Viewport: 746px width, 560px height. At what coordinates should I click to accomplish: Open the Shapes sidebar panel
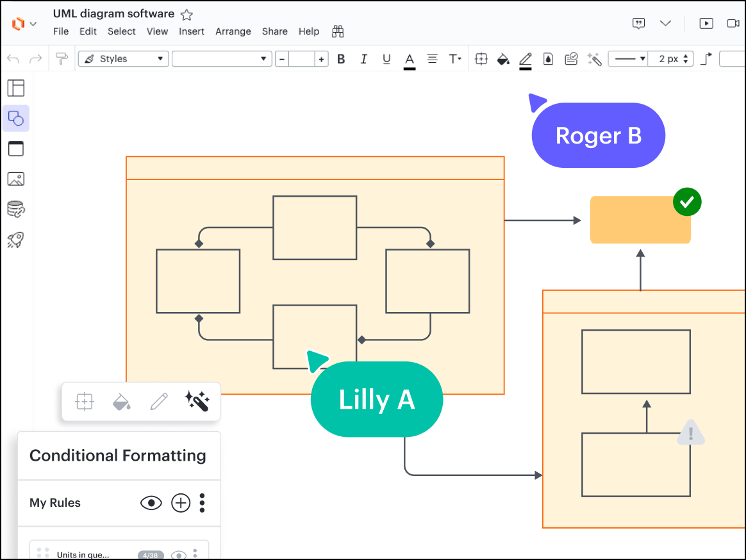point(16,119)
